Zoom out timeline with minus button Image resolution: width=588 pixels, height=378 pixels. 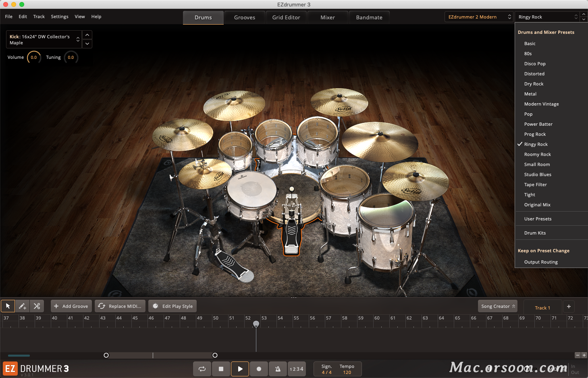[x=578, y=355]
